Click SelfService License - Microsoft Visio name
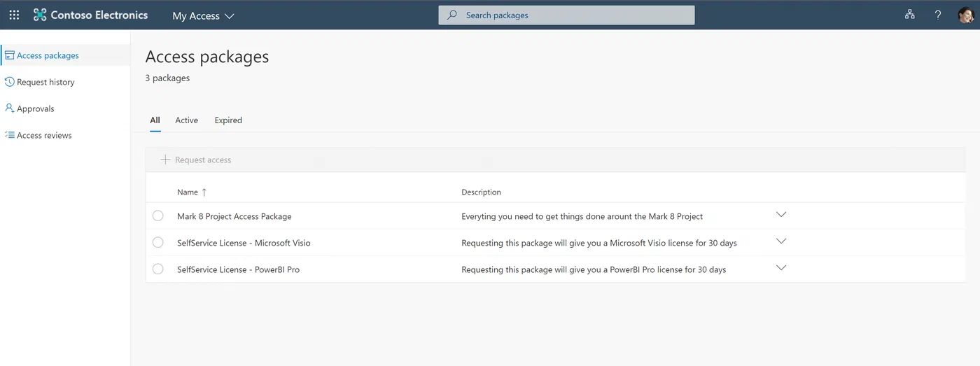980x366 pixels. coord(244,243)
